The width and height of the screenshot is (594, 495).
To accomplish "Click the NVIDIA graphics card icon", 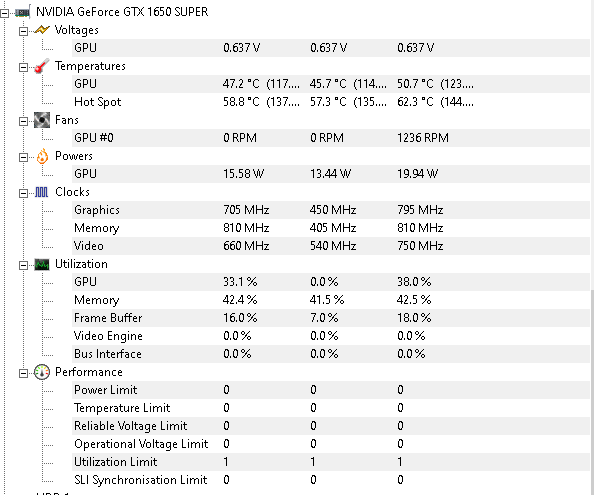I will coord(22,12).
